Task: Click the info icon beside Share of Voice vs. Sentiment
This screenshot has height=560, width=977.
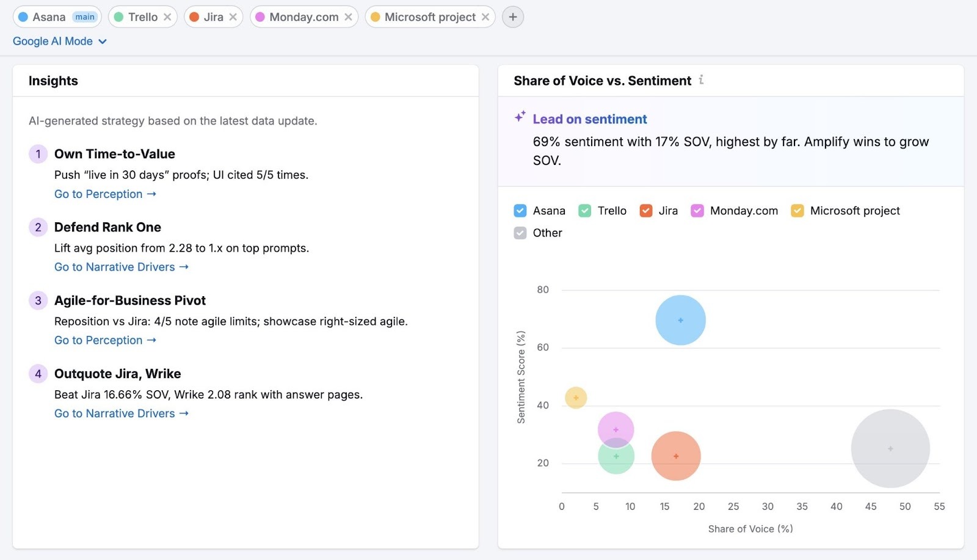Action: 702,80
